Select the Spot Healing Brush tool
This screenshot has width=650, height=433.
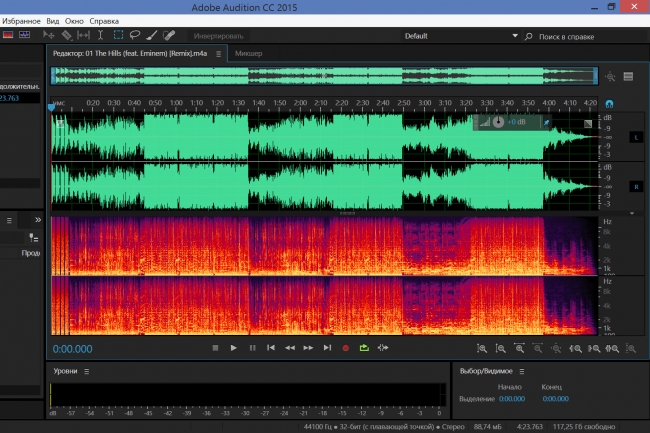tap(169, 36)
